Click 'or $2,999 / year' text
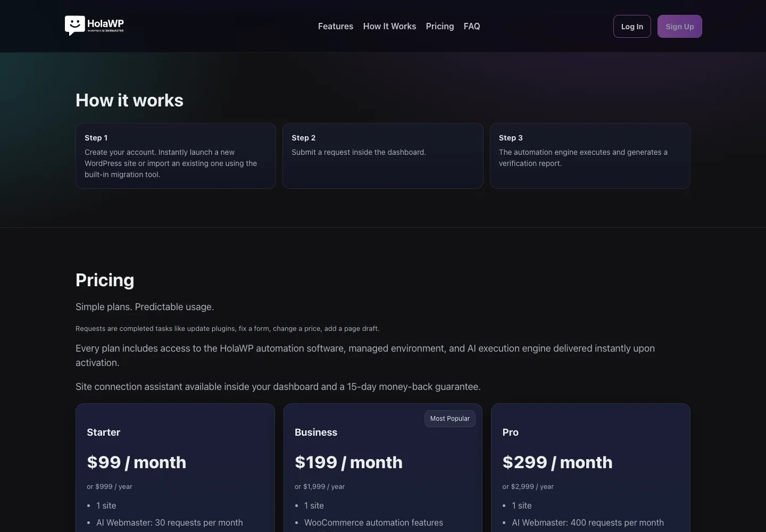This screenshot has height=532, width=766. [528, 487]
